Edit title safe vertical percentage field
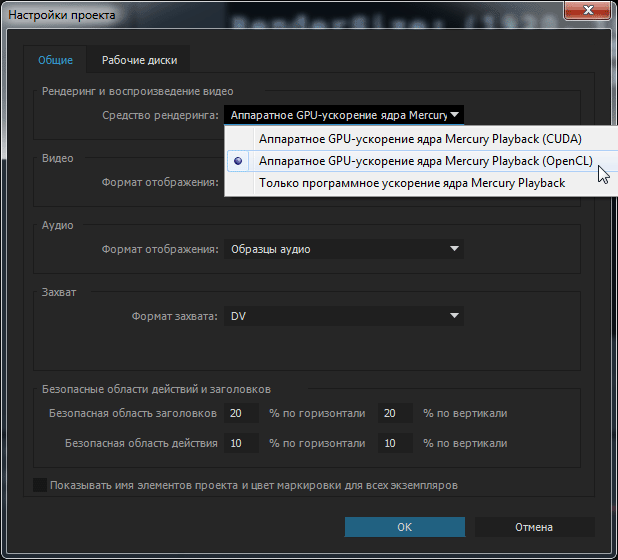618x560 pixels. 395,413
